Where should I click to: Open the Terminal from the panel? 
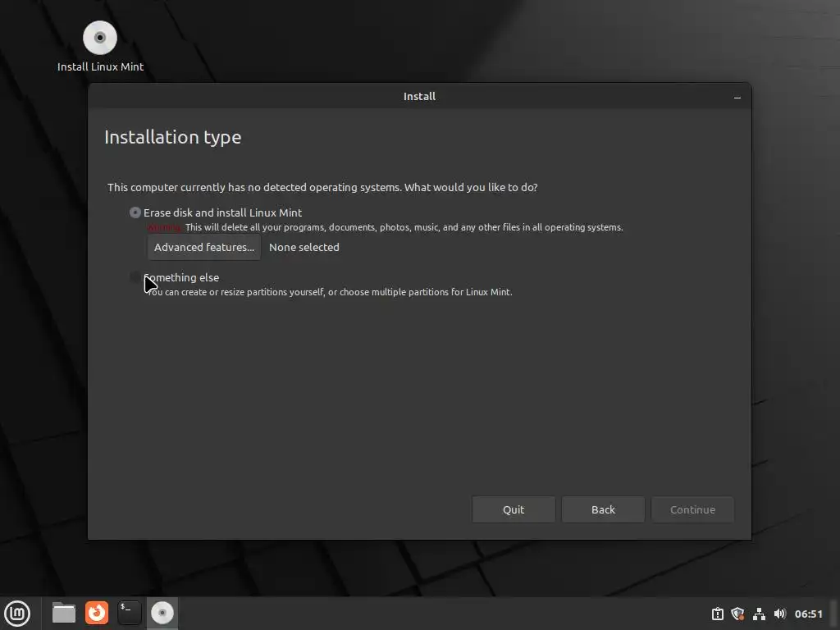(129, 613)
